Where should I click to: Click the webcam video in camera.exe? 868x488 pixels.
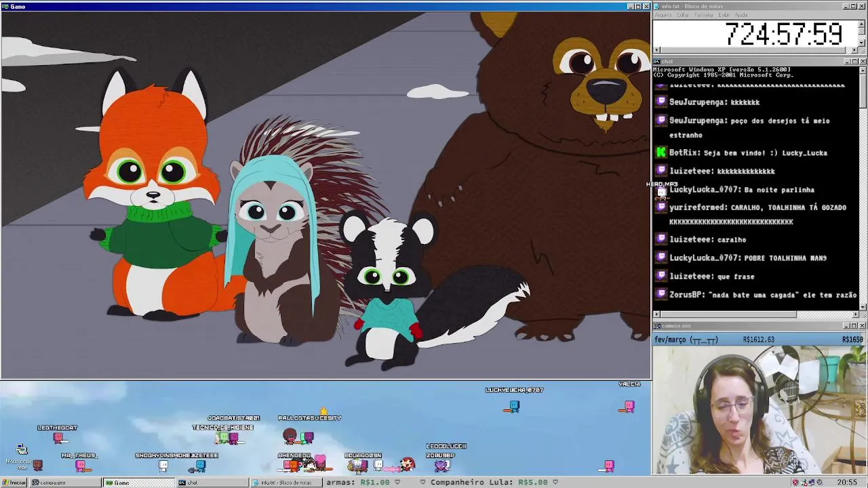[x=759, y=410]
